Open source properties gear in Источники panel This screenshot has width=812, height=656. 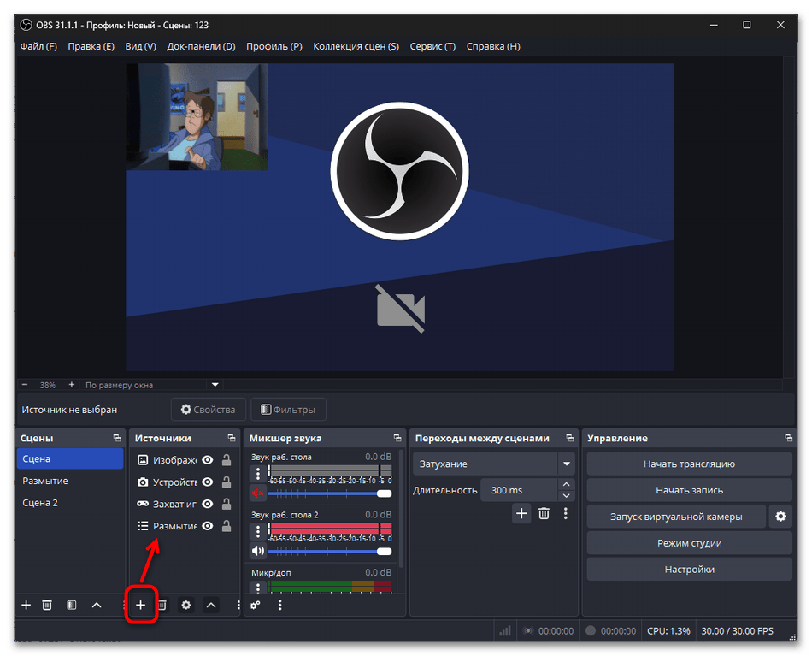pyautogui.click(x=186, y=605)
